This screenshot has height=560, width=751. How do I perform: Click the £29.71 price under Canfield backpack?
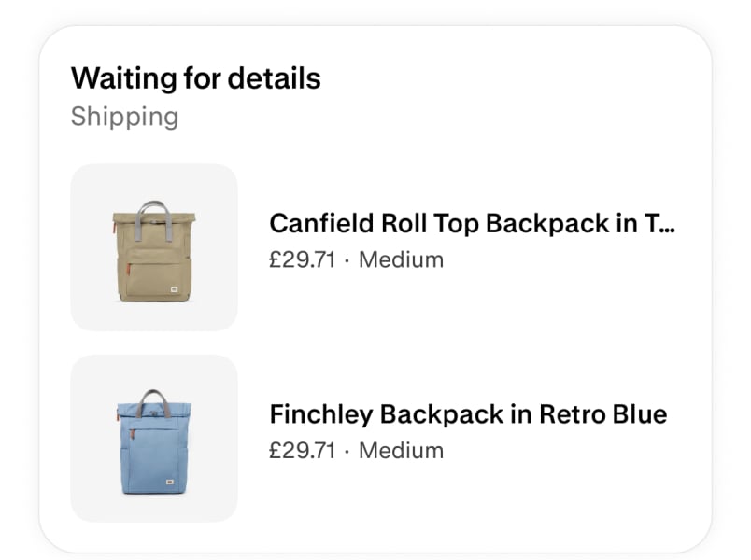tap(302, 259)
